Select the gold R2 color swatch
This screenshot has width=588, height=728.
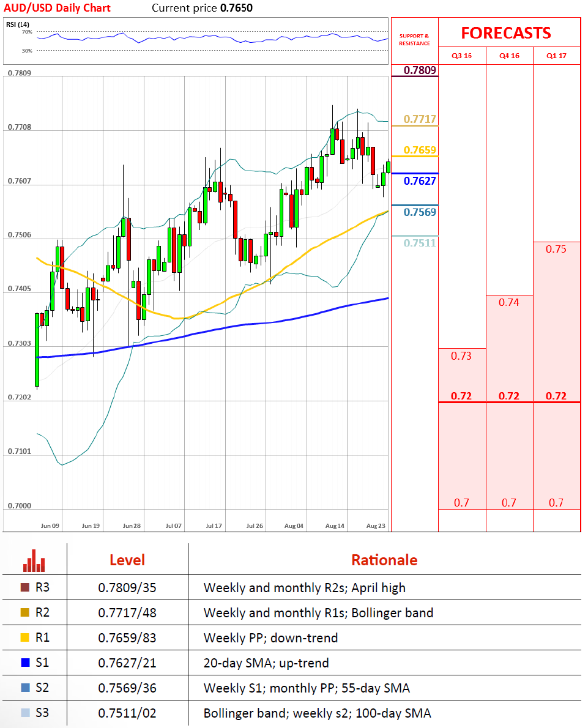pos(25,613)
